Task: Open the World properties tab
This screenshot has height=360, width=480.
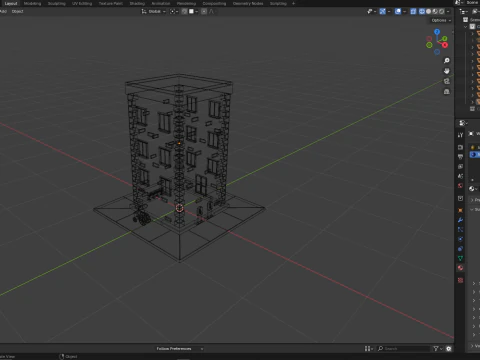Action: [460, 186]
